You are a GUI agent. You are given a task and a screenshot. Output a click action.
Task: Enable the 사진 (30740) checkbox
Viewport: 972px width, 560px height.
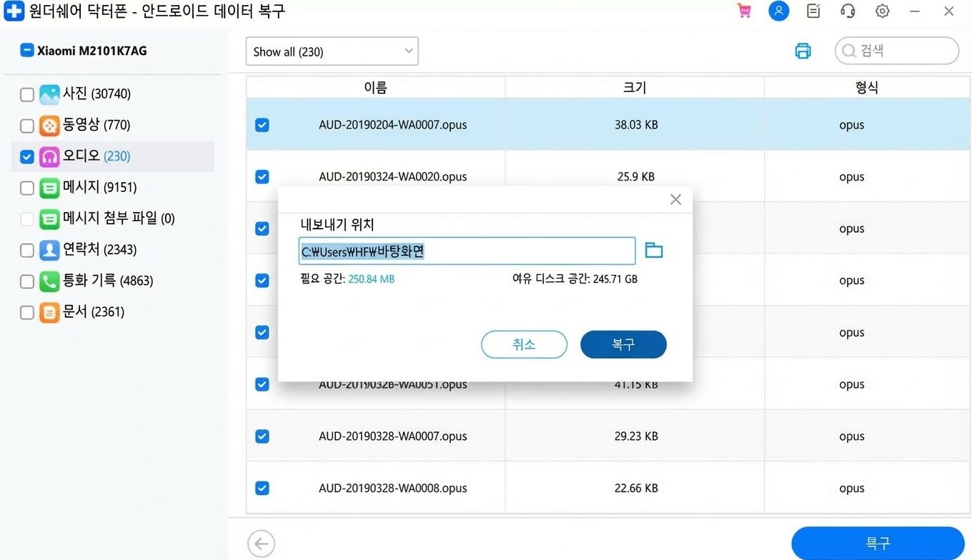(27, 94)
